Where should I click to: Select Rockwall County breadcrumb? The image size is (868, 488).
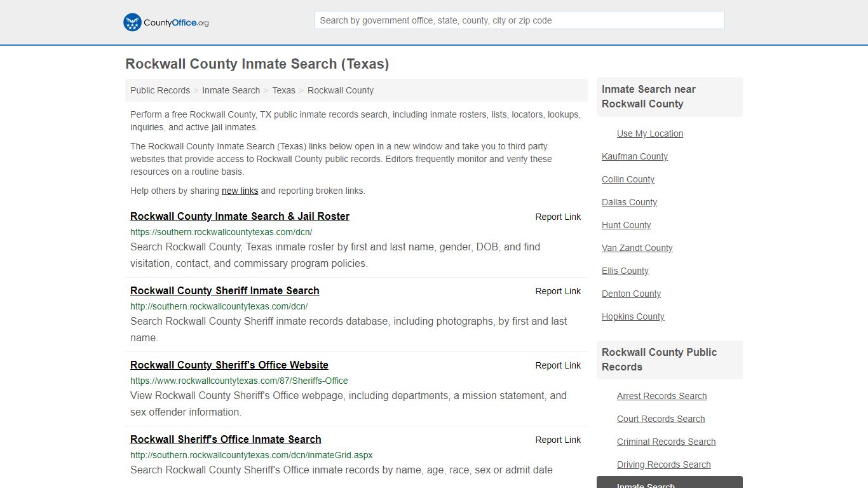pyautogui.click(x=341, y=90)
